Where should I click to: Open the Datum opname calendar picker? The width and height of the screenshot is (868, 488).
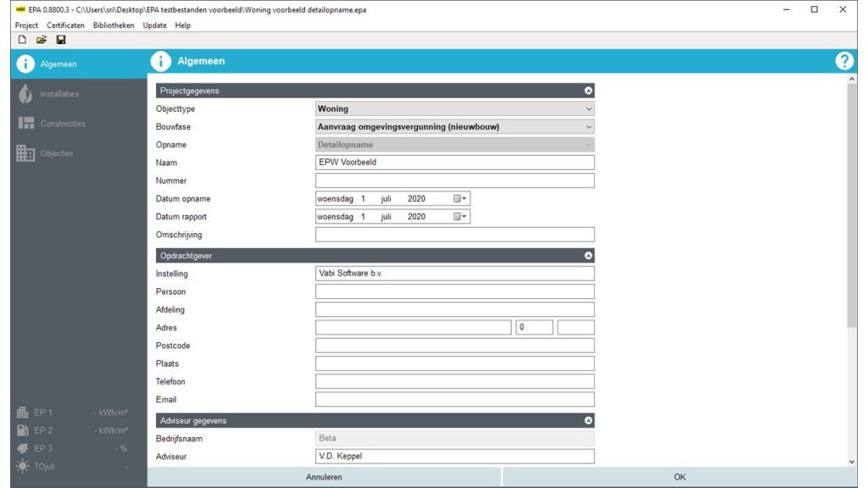coord(460,198)
